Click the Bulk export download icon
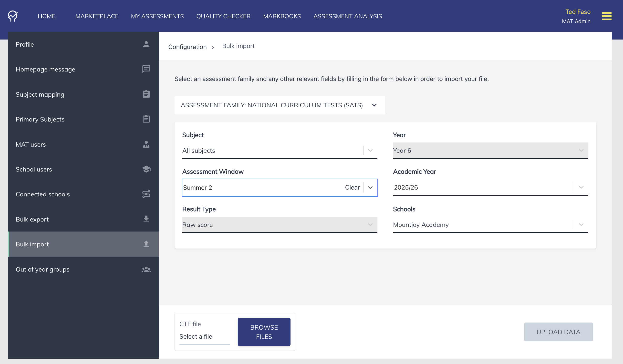 (x=146, y=219)
